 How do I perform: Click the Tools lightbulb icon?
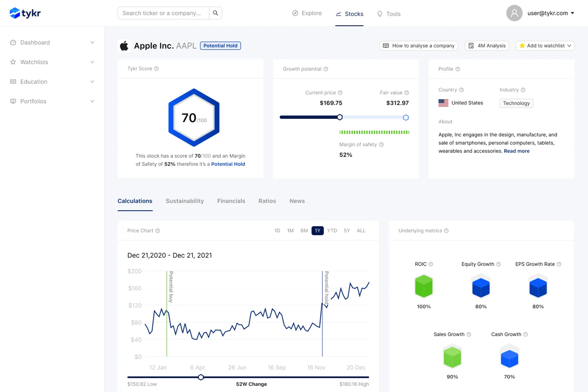(x=380, y=14)
